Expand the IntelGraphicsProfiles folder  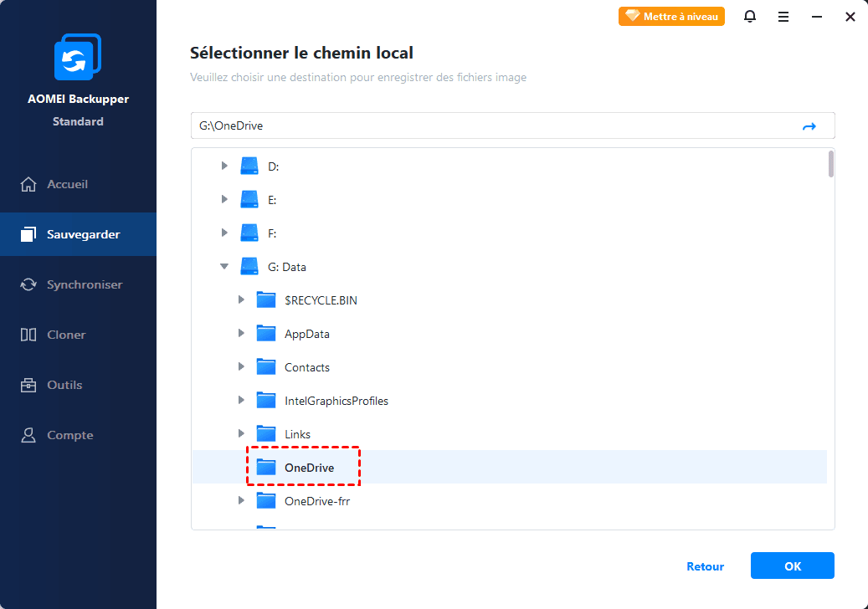pos(241,401)
